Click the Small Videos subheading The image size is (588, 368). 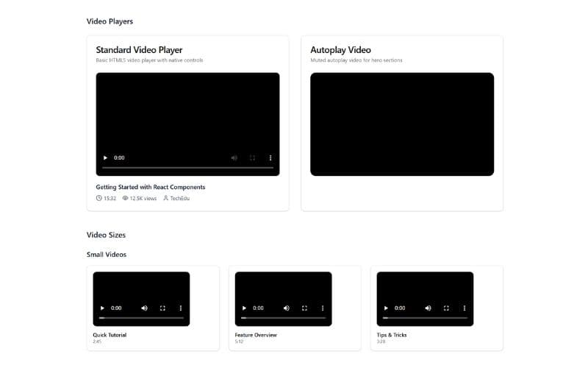107,255
